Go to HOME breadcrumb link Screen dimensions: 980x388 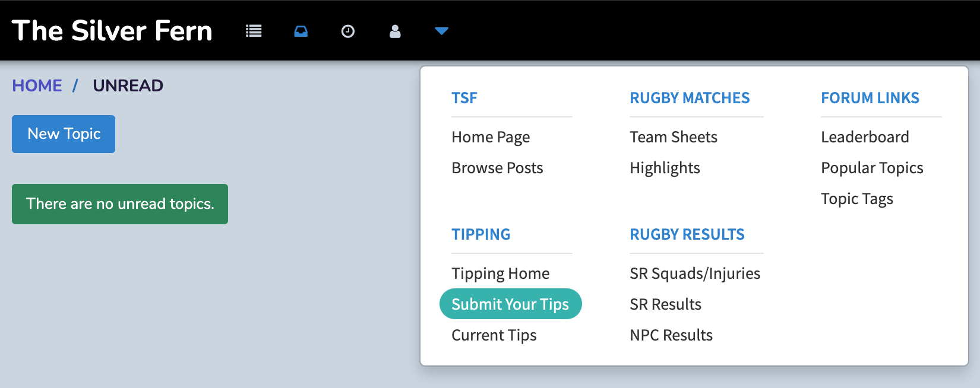pyautogui.click(x=37, y=85)
